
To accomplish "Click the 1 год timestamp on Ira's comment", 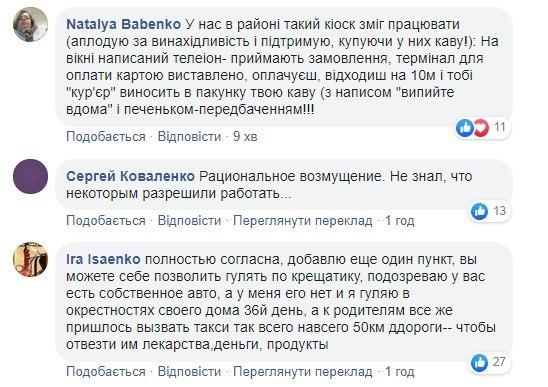I will point(400,372).
